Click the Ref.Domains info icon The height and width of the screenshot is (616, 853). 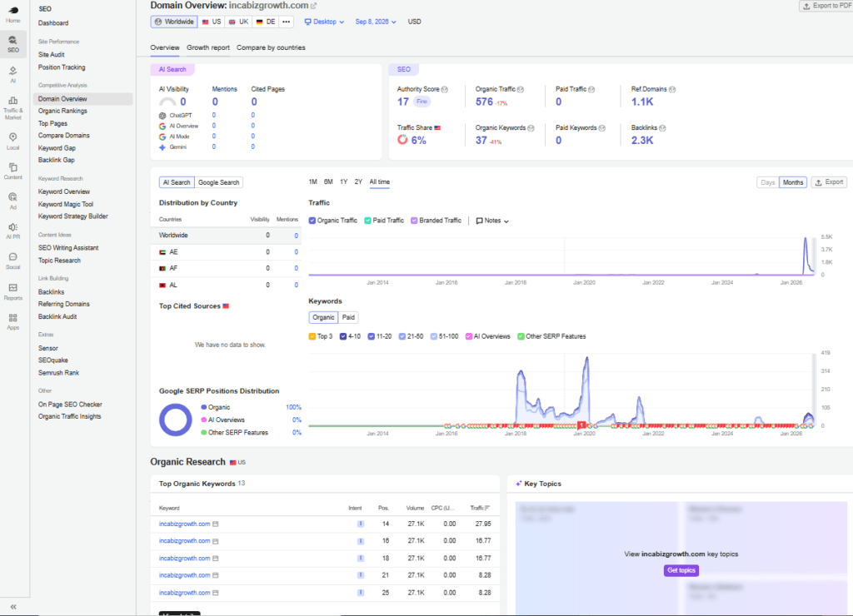(672, 89)
